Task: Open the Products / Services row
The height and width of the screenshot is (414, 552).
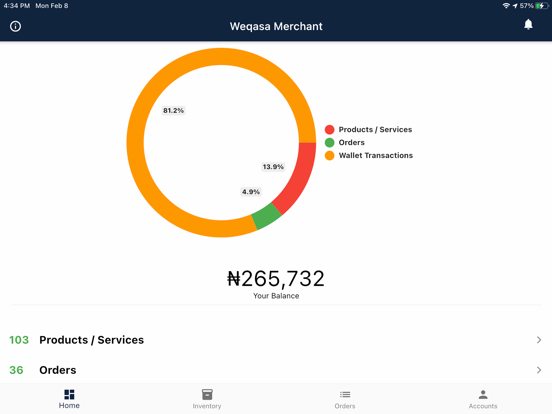Action: (x=276, y=340)
